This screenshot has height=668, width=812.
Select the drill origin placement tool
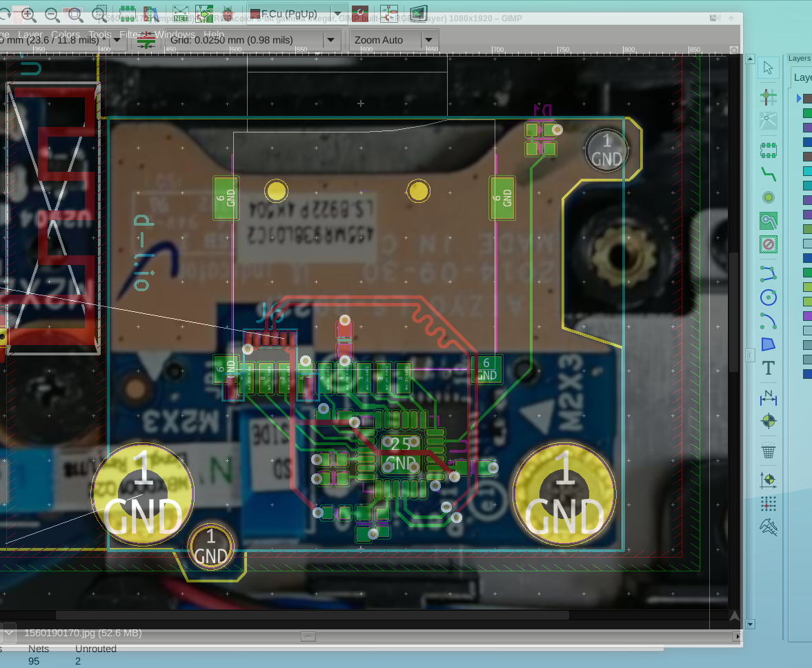(x=769, y=480)
